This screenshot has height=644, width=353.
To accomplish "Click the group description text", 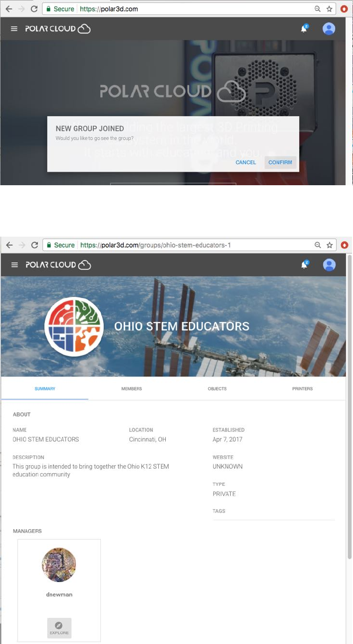I will coord(91,471).
